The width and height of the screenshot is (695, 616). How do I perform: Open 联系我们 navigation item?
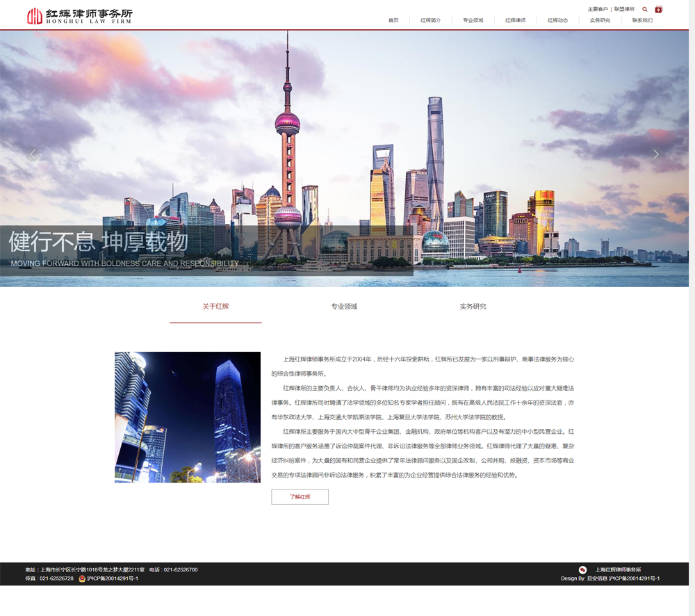pyautogui.click(x=642, y=20)
